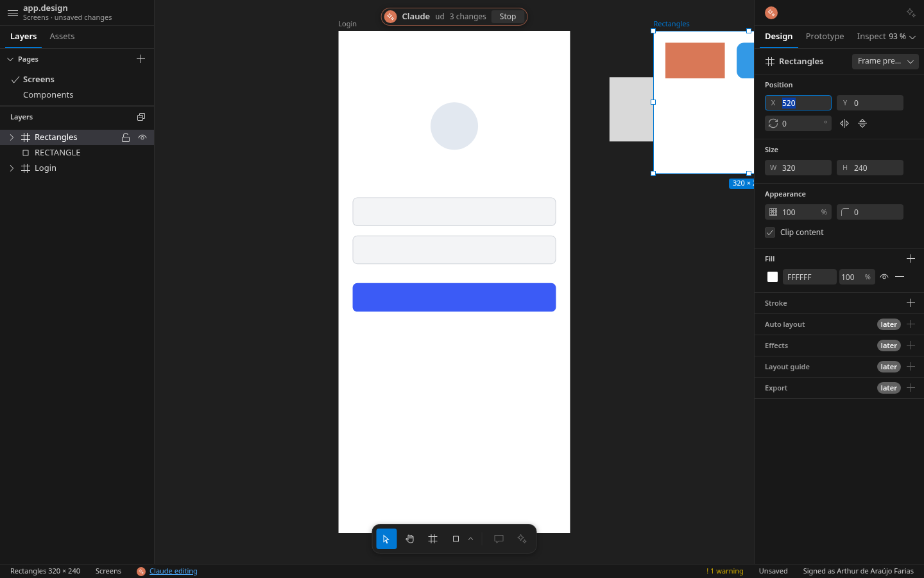Click the X position field
This screenshot has width=924, height=578.
[x=798, y=103]
